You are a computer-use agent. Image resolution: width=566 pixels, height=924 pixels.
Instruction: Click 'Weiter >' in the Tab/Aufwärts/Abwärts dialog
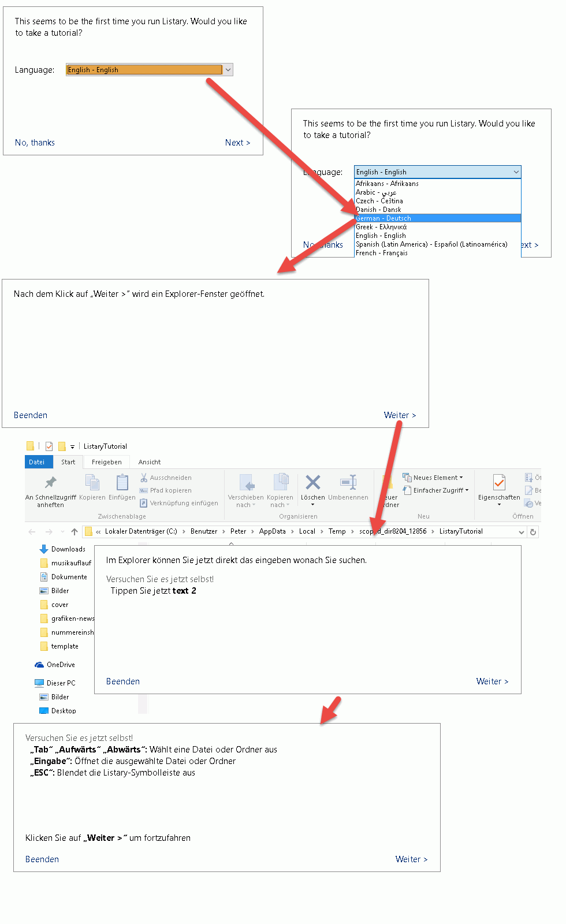tap(411, 859)
